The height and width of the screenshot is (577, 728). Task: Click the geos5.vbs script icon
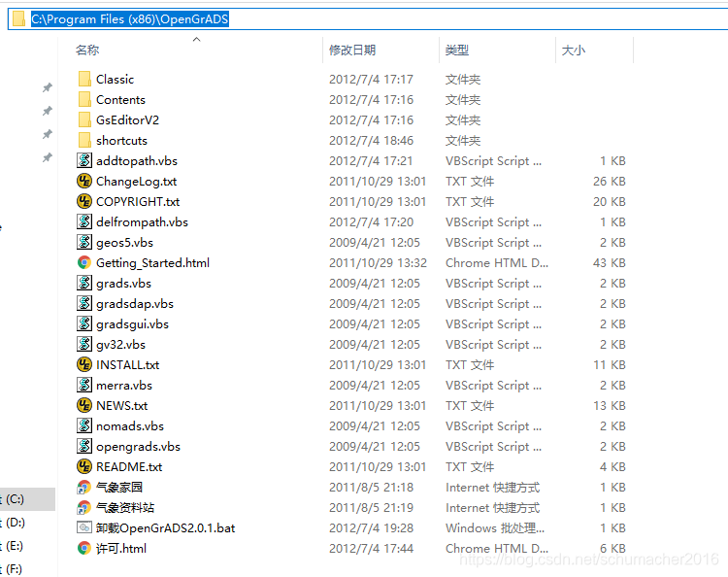[84, 243]
